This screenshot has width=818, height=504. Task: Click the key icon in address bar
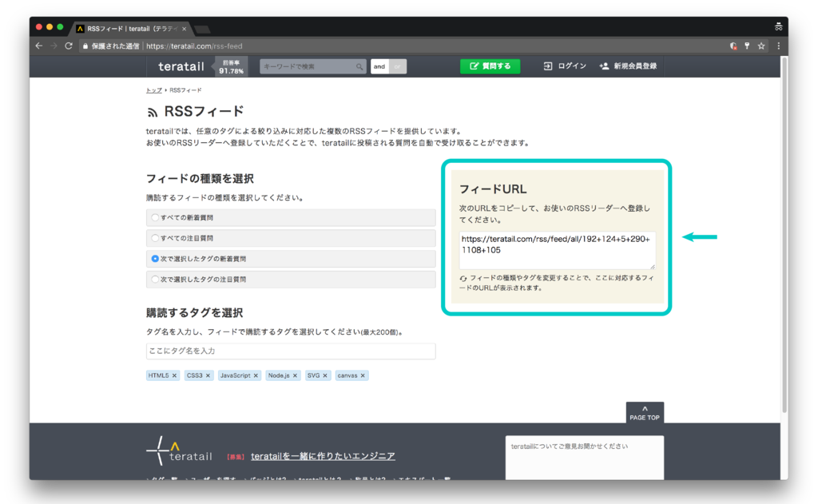(747, 46)
